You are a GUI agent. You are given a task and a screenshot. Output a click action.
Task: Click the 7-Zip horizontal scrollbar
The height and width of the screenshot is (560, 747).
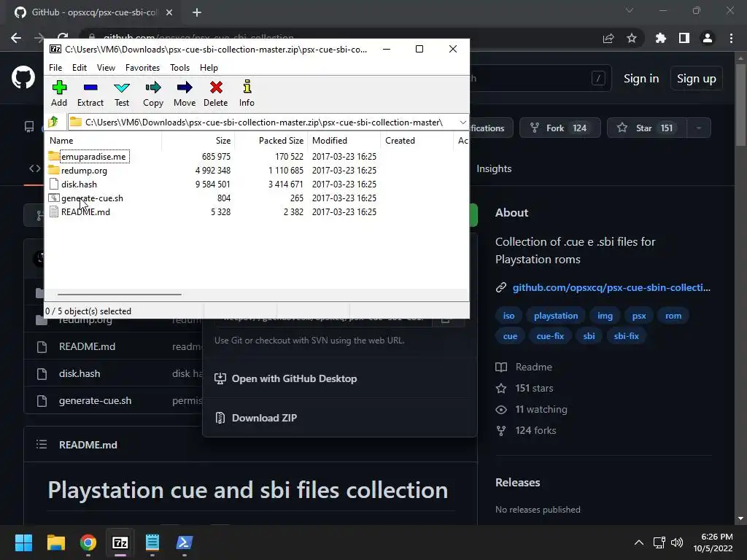pyautogui.click(x=119, y=295)
